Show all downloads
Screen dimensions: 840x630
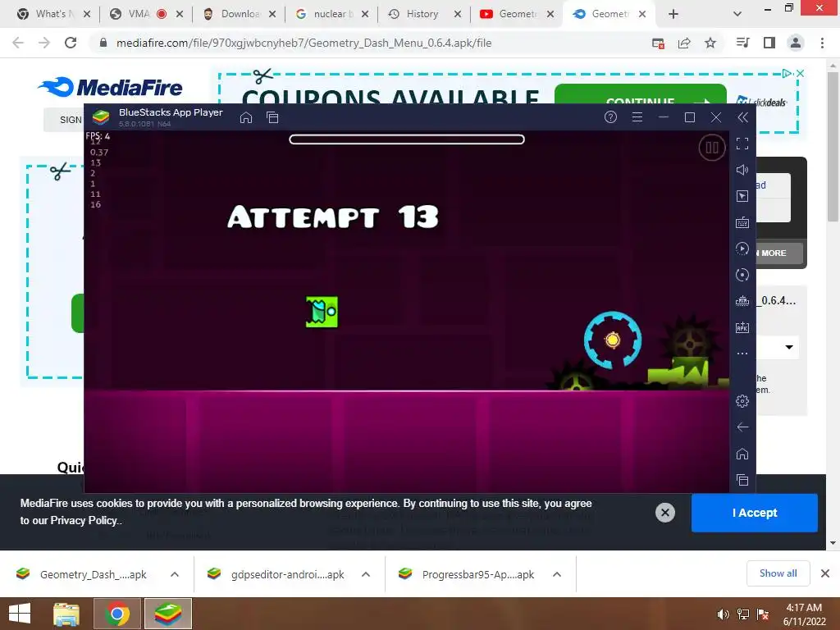[x=778, y=573]
